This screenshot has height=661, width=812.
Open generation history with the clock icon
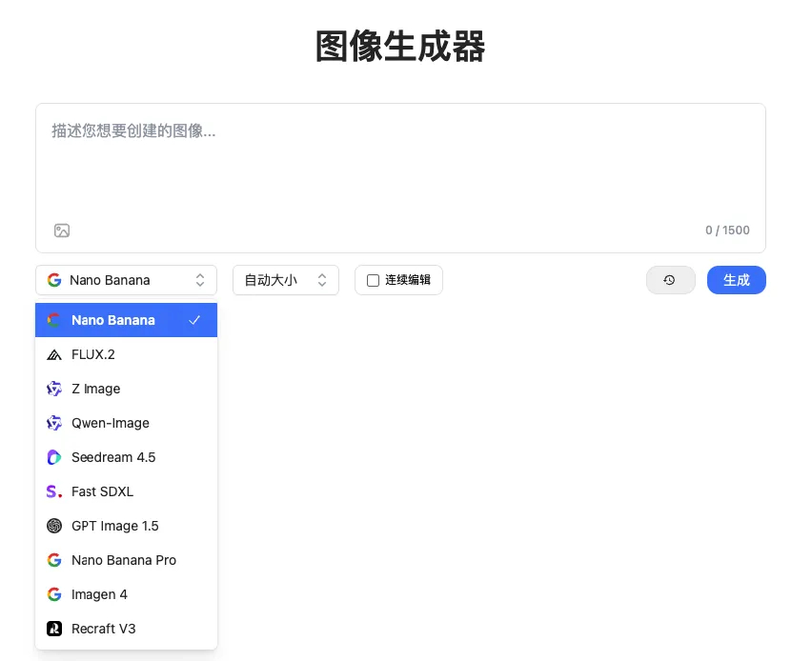coord(670,280)
